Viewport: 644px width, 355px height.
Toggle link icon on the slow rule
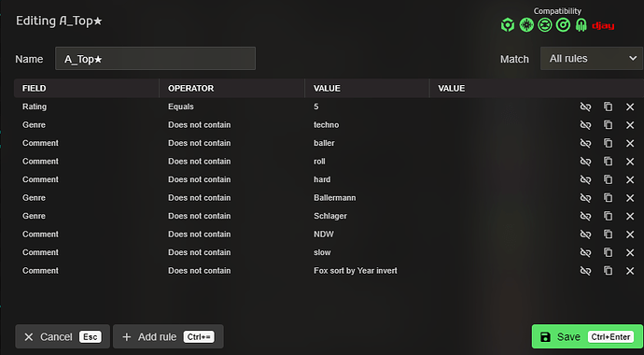pyautogui.click(x=585, y=252)
